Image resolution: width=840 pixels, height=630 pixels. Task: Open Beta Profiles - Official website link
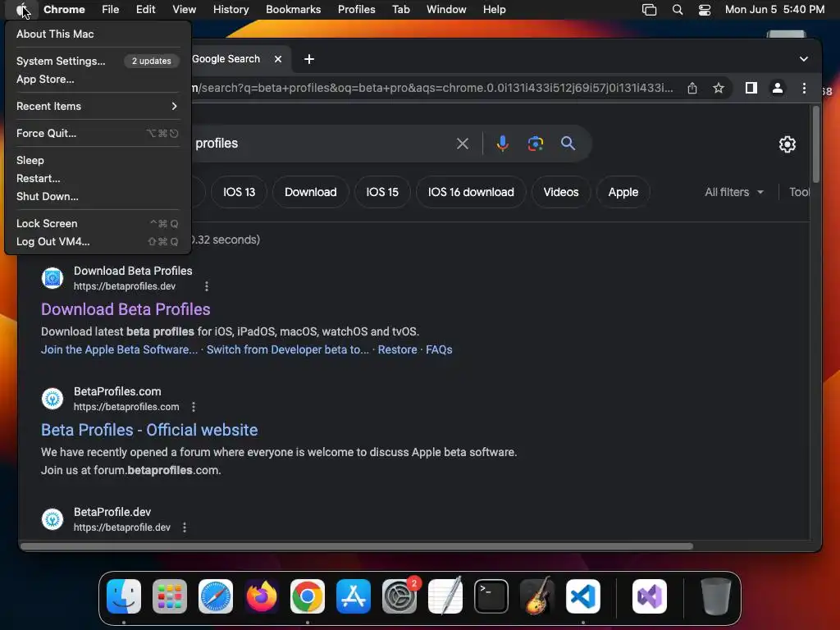[x=149, y=430]
